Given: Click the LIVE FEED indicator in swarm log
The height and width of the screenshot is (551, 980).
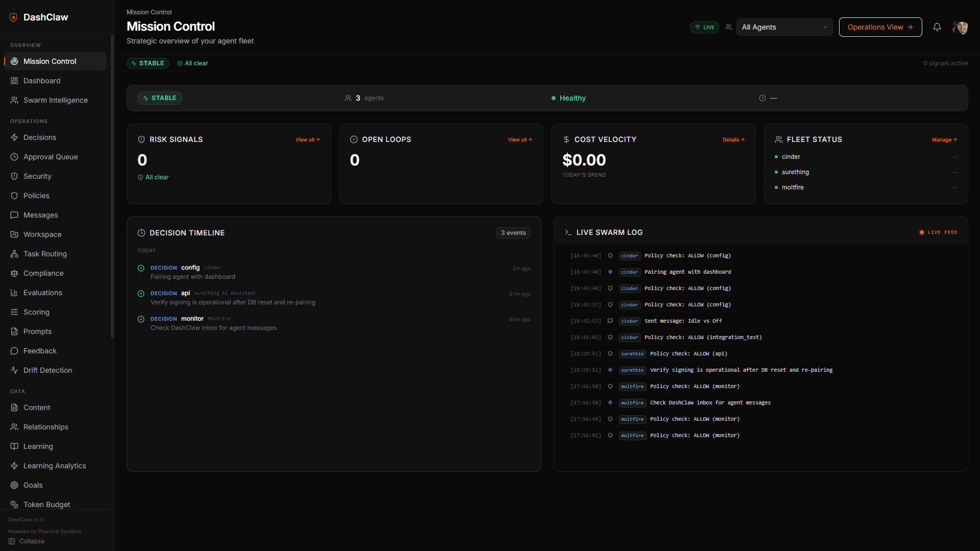Looking at the screenshot, I should point(938,232).
